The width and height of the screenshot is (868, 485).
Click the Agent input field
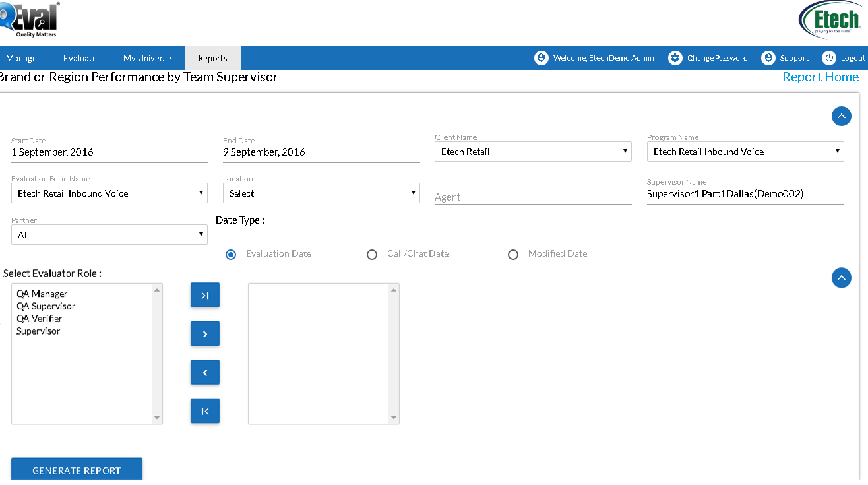click(533, 197)
